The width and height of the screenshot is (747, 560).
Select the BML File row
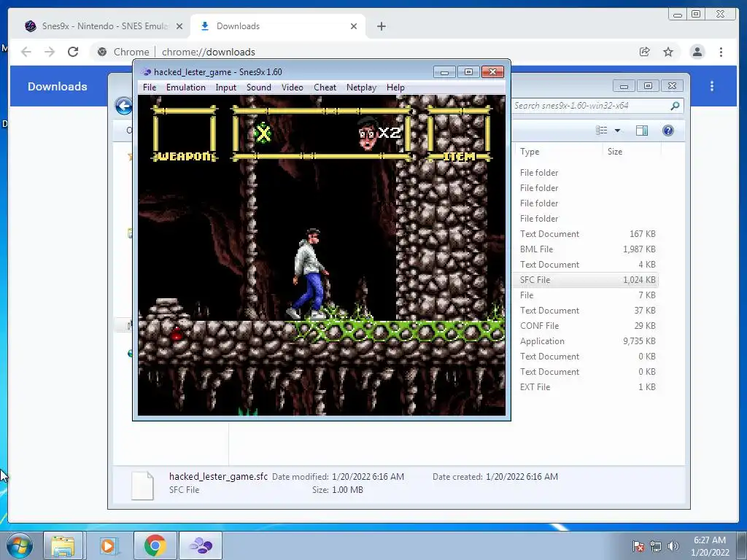(x=586, y=249)
